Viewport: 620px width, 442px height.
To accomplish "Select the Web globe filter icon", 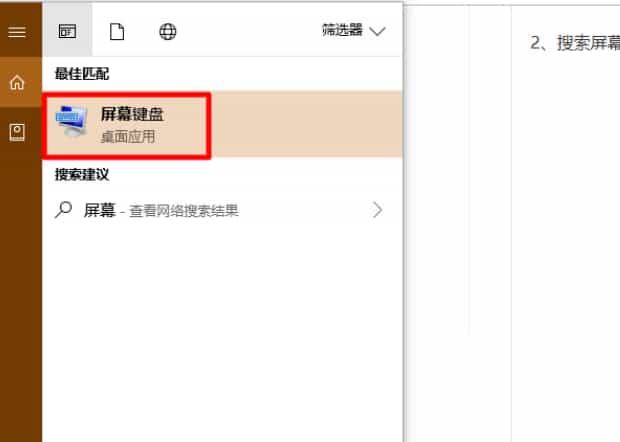I will pos(168,32).
